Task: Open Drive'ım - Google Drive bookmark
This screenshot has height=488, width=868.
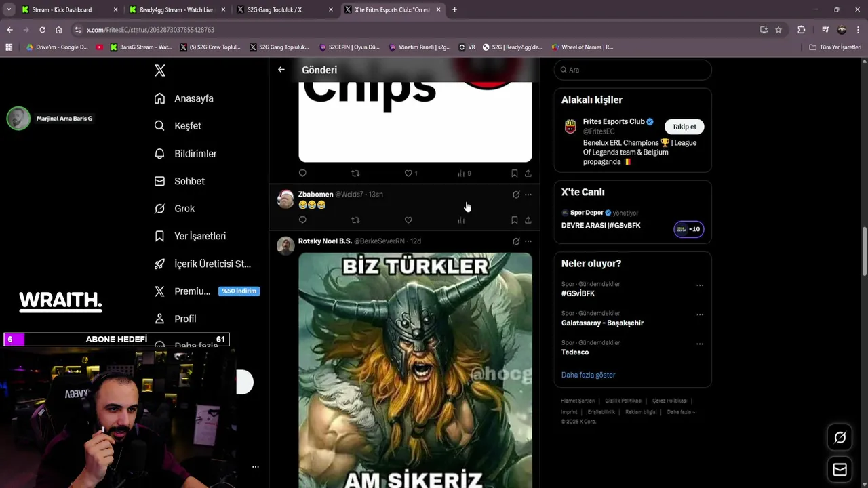Action: [x=57, y=47]
